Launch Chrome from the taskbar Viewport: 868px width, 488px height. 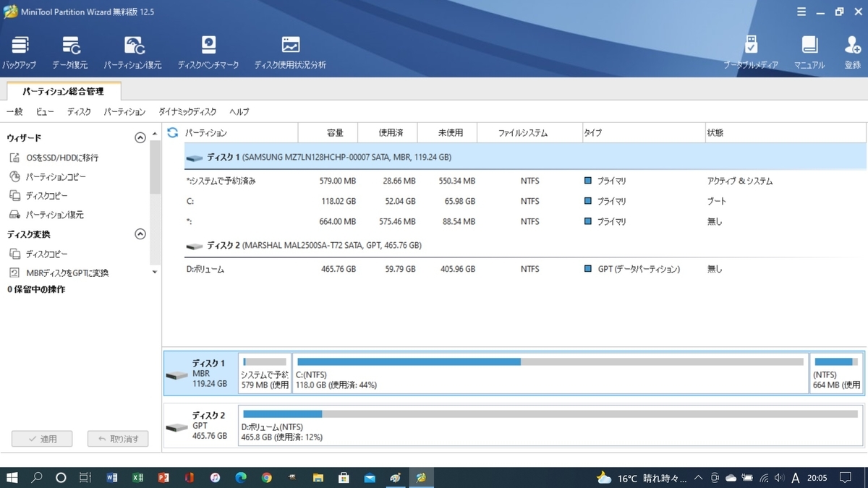267,478
